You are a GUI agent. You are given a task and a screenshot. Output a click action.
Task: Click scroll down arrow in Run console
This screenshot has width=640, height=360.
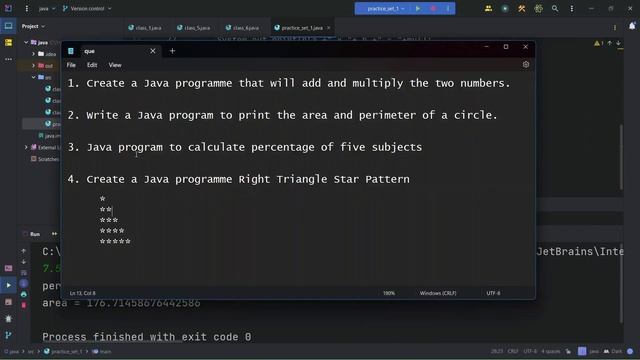pyautogui.click(x=24, y=262)
